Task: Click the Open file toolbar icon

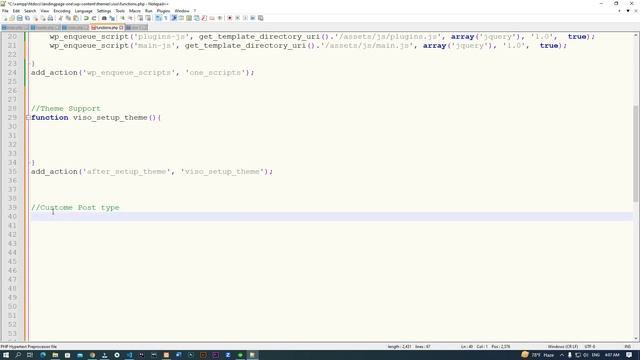Action: tap(12, 18)
